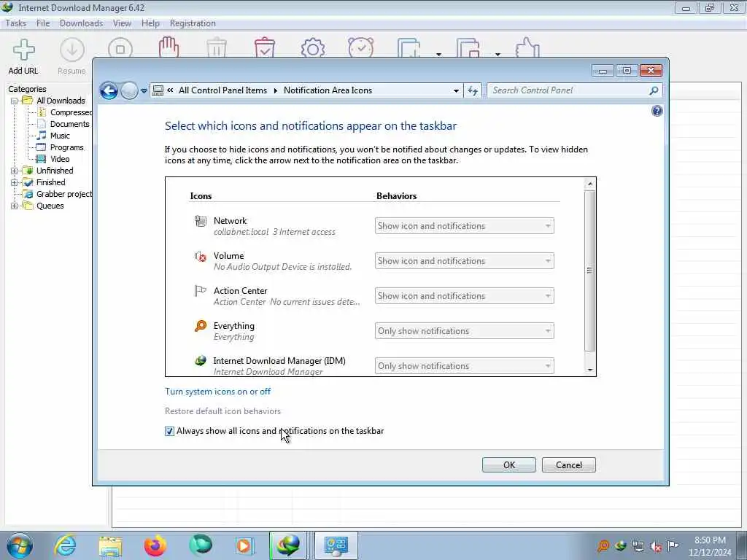Click Restore default icon behaviors link
The height and width of the screenshot is (560, 747).
click(223, 411)
